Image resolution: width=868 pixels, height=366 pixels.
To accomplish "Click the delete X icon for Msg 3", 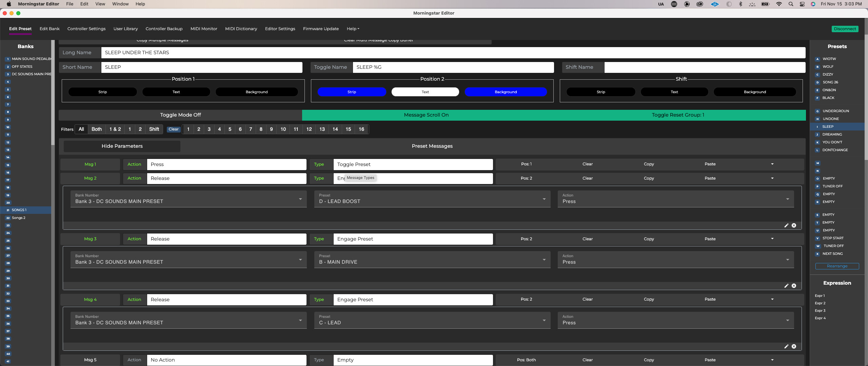I will 794,286.
